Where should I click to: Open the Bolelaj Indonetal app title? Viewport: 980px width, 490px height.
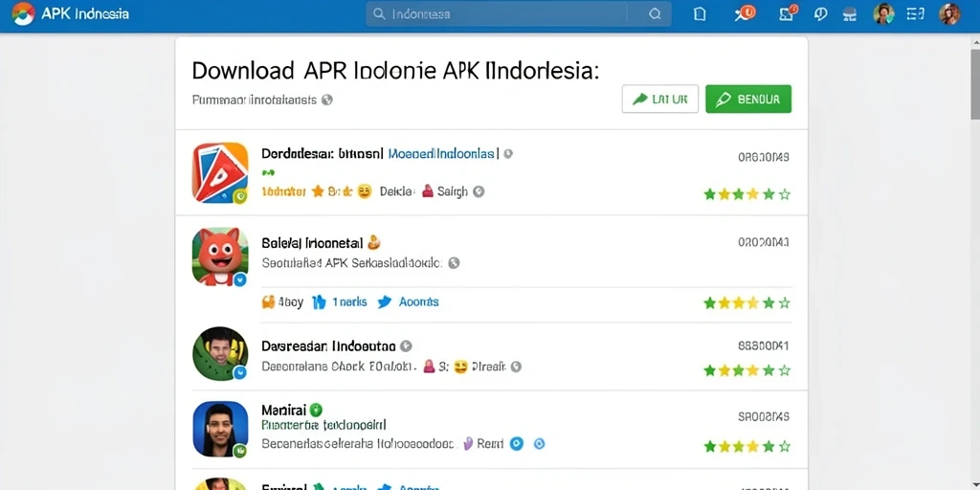click(x=313, y=242)
